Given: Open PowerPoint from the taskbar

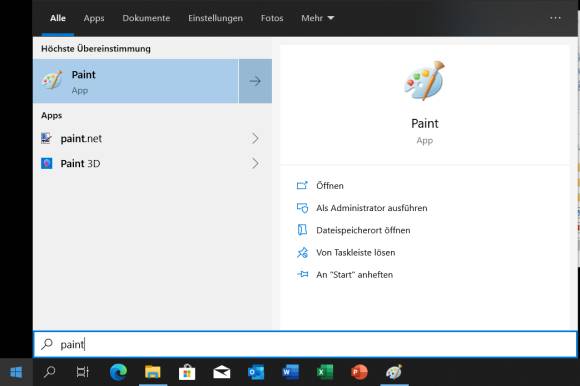Looking at the screenshot, I should [359, 372].
